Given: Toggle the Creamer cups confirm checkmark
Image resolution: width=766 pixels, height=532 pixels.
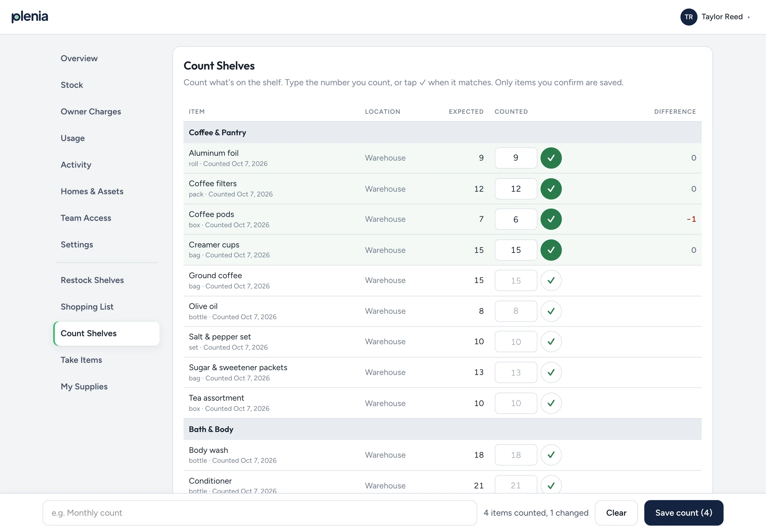Looking at the screenshot, I should 551,250.
